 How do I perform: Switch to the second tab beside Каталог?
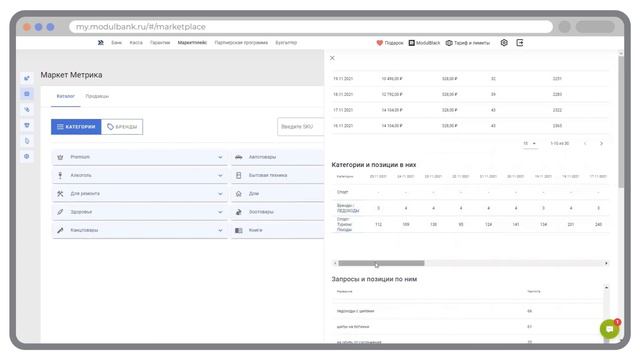coord(97,96)
